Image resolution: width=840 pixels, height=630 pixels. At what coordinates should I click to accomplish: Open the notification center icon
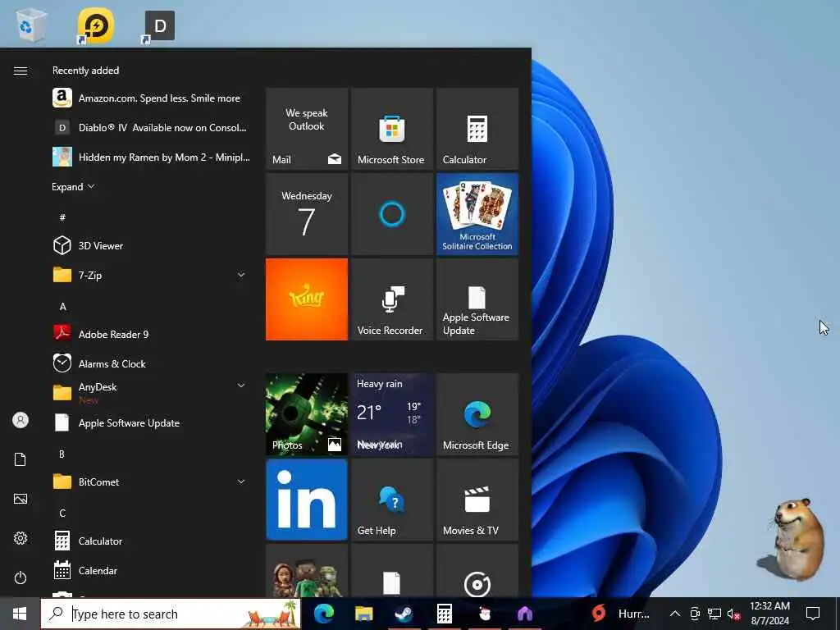(813, 614)
